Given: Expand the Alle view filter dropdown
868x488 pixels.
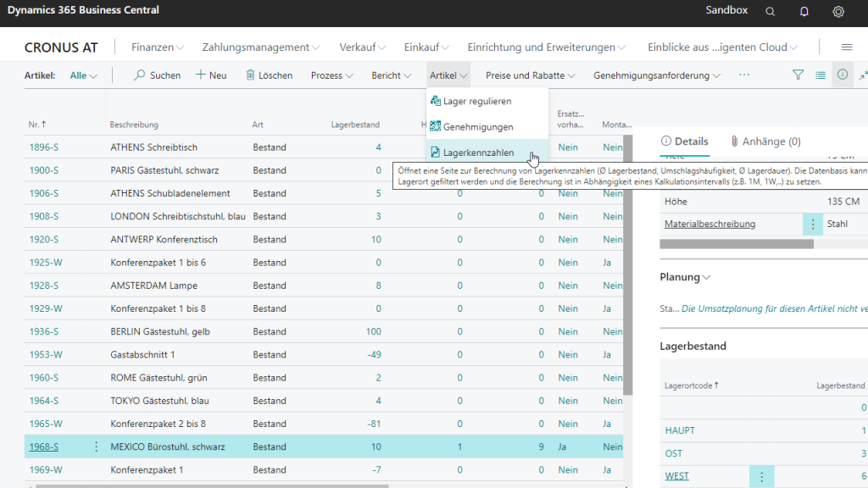Looking at the screenshot, I should point(83,75).
